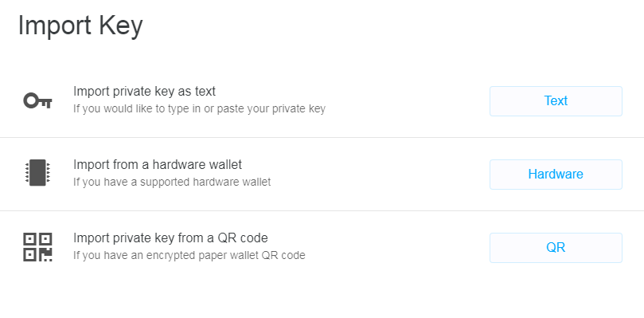Image resolution: width=644 pixels, height=318 pixels.
Task: Open the Text import option
Action: click(x=556, y=101)
